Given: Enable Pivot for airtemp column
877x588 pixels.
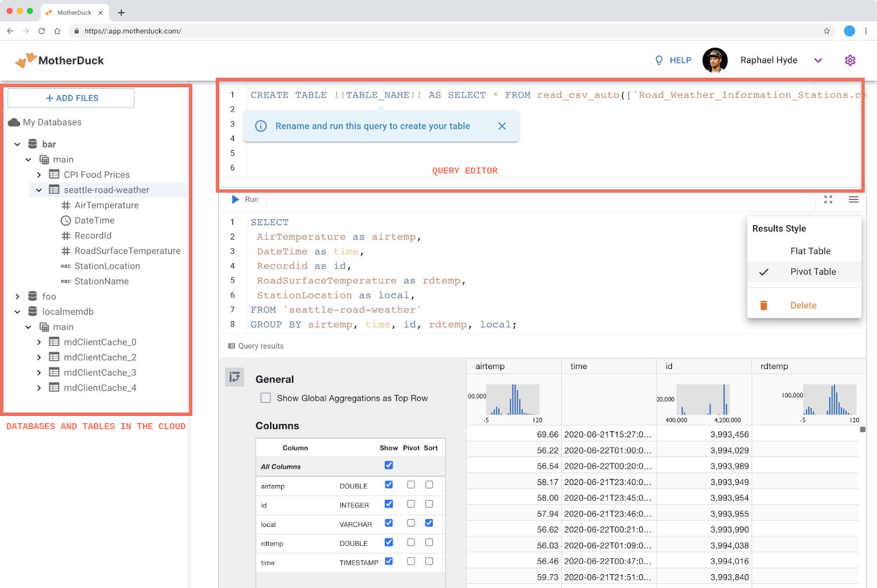Looking at the screenshot, I should (x=411, y=484).
